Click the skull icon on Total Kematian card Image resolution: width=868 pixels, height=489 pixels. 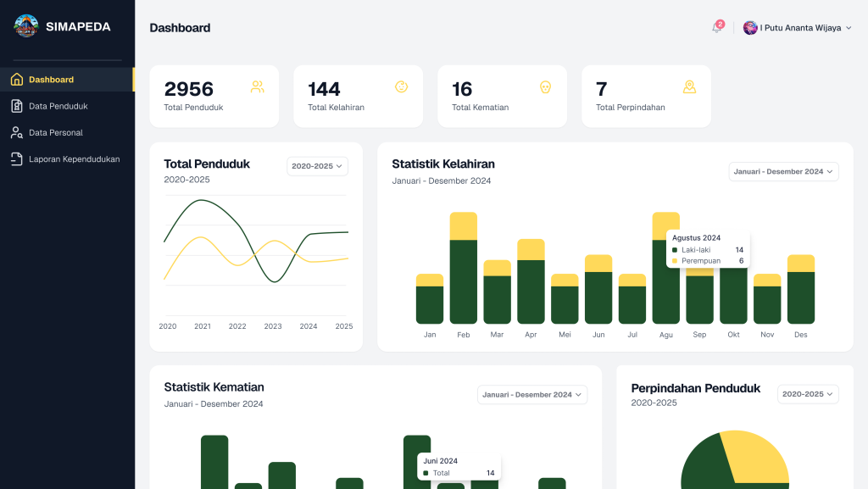545,86
